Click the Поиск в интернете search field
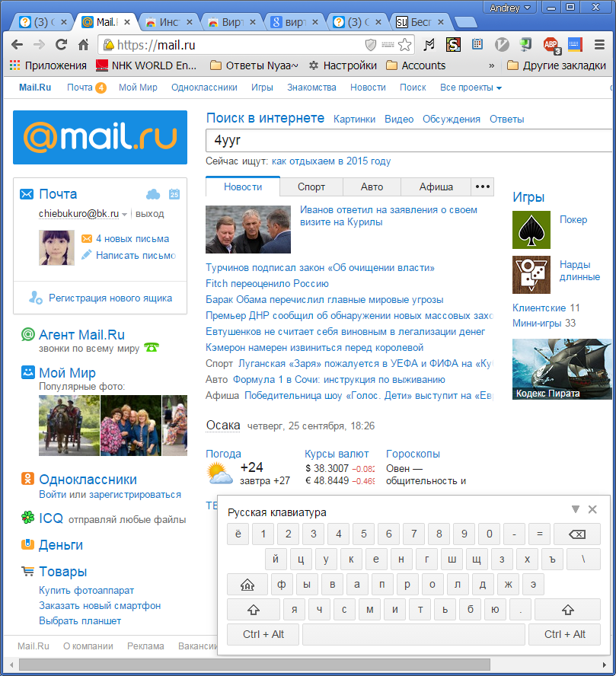The width and height of the screenshot is (616, 676). click(x=409, y=141)
